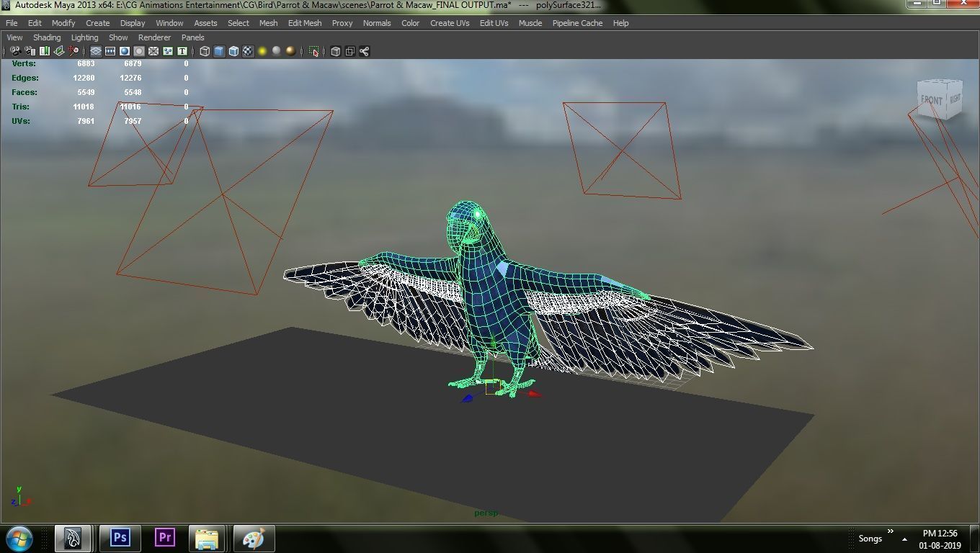Click the Select Camera icon in panel toolbar

pos(16,51)
